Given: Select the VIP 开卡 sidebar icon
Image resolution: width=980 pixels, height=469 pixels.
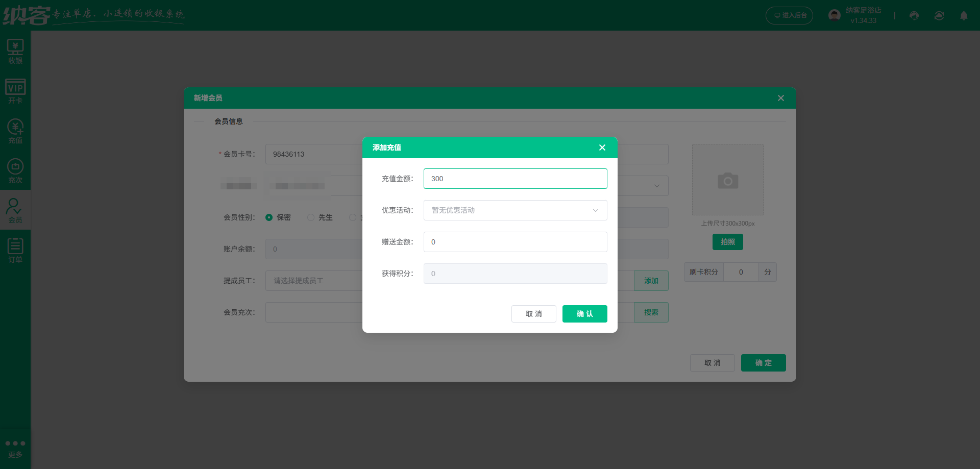Looking at the screenshot, I should point(15,91).
